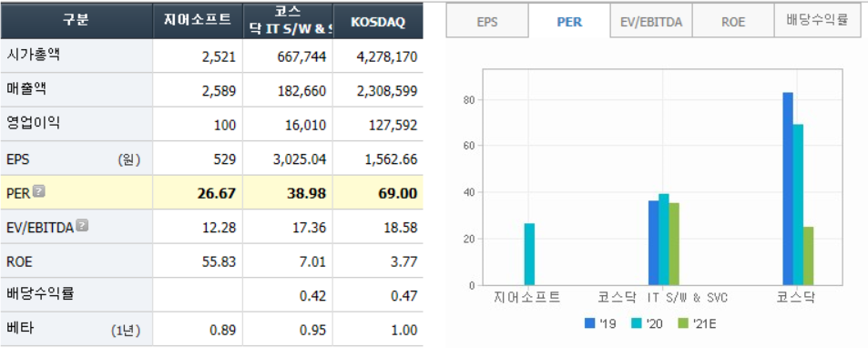Viewport: 868px width, 348px height.
Task: Click the 베타 value 1.00
Action: coord(404,331)
